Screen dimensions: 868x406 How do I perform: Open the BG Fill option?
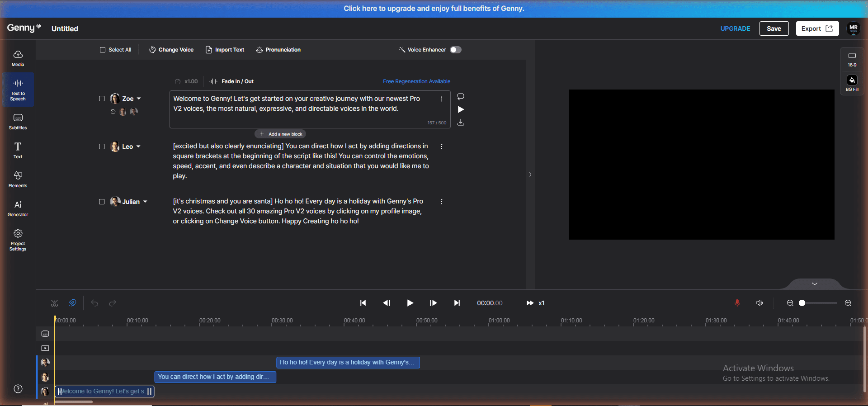852,84
